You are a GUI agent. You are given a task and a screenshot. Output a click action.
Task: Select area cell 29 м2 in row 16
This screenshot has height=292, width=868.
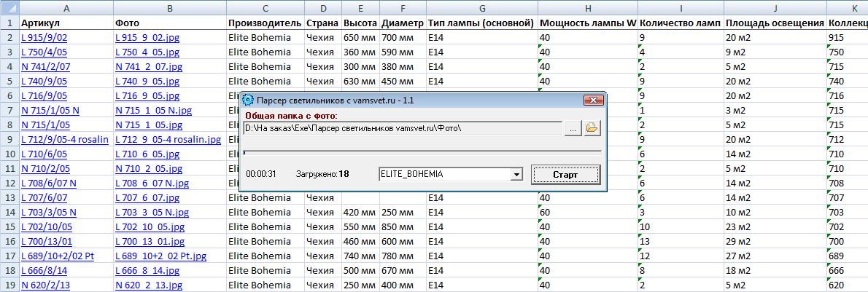(x=775, y=241)
